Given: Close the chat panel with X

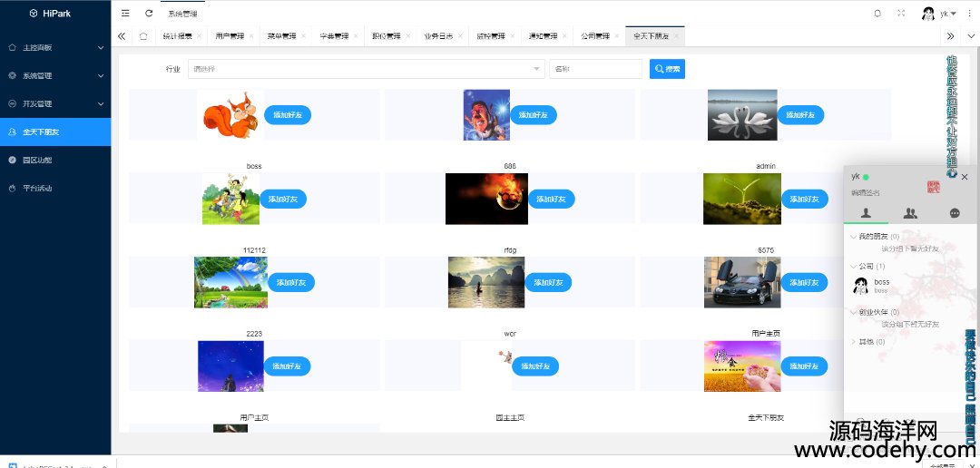Looking at the screenshot, I should tap(965, 177).
